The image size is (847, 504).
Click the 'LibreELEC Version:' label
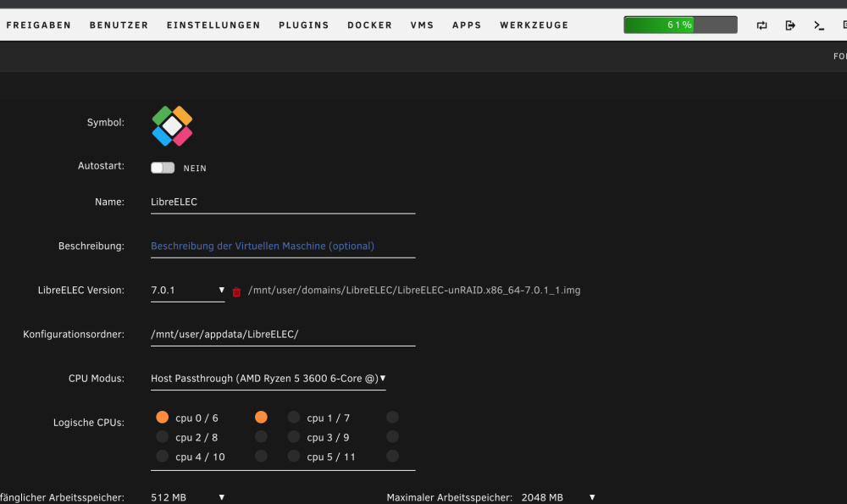click(81, 291)
